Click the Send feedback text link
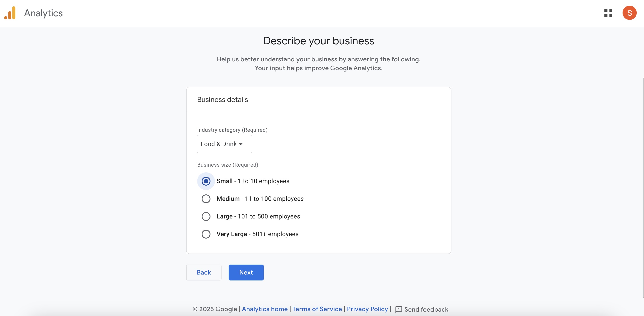Viewport: 644px width, 316px height. 426,310
